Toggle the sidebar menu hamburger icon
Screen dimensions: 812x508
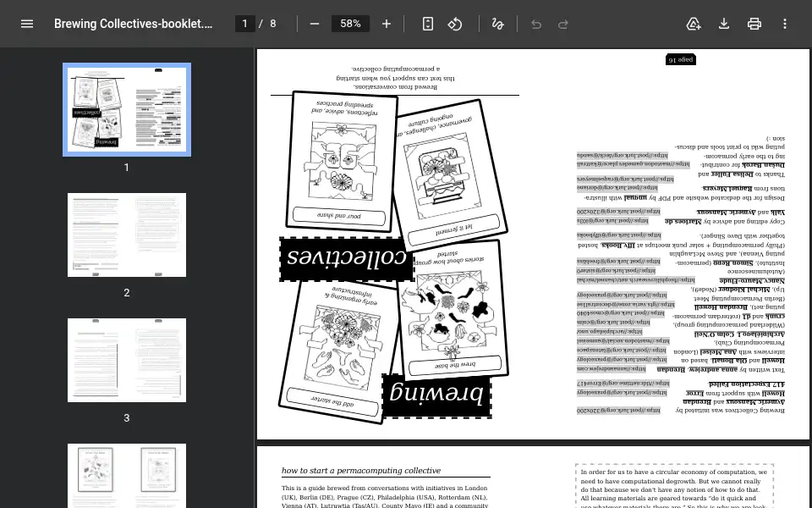click(x=27, y=24)
